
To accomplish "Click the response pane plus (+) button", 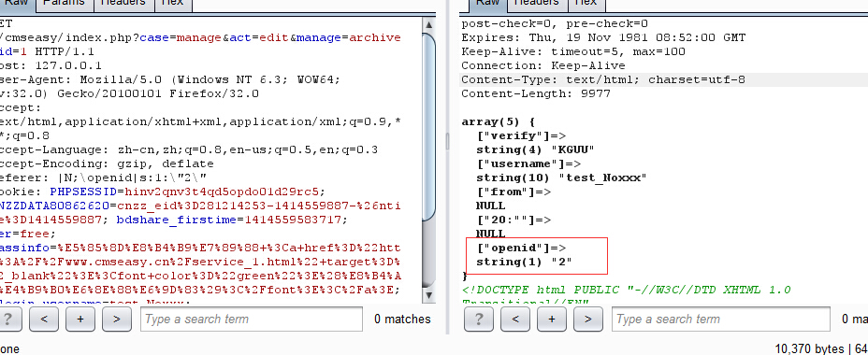I will click(551, 319).
